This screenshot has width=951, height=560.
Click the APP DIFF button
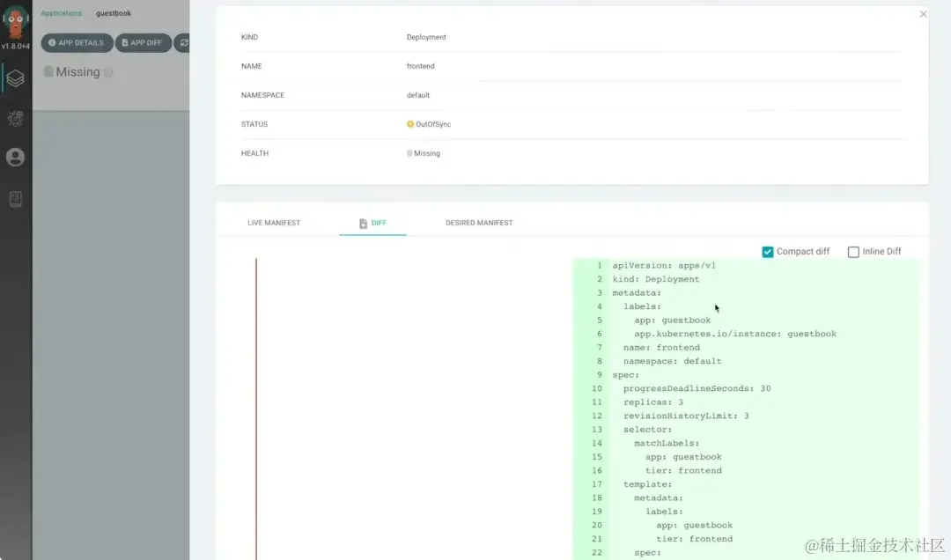tap(144, 43)
